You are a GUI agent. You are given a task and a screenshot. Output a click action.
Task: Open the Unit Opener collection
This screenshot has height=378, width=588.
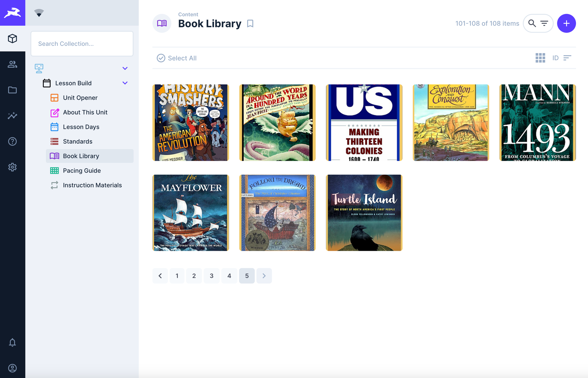(80, 98)
